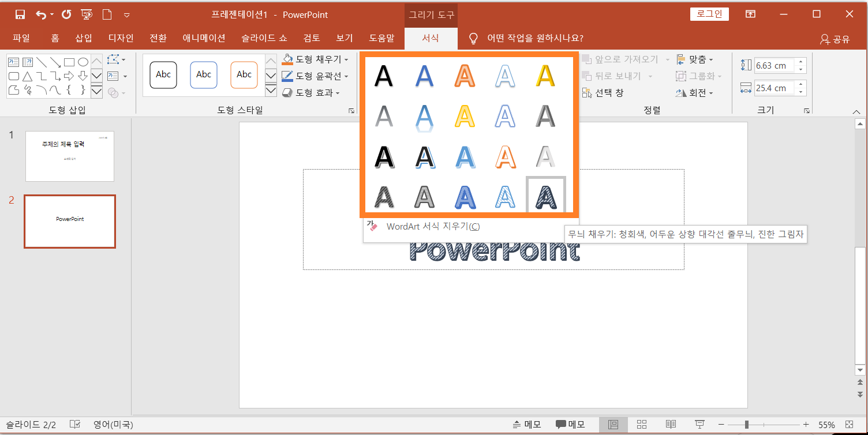
Task: Apply the solid blue fill WordArt style
Action: pyautogui.click(x=424, y=76)
